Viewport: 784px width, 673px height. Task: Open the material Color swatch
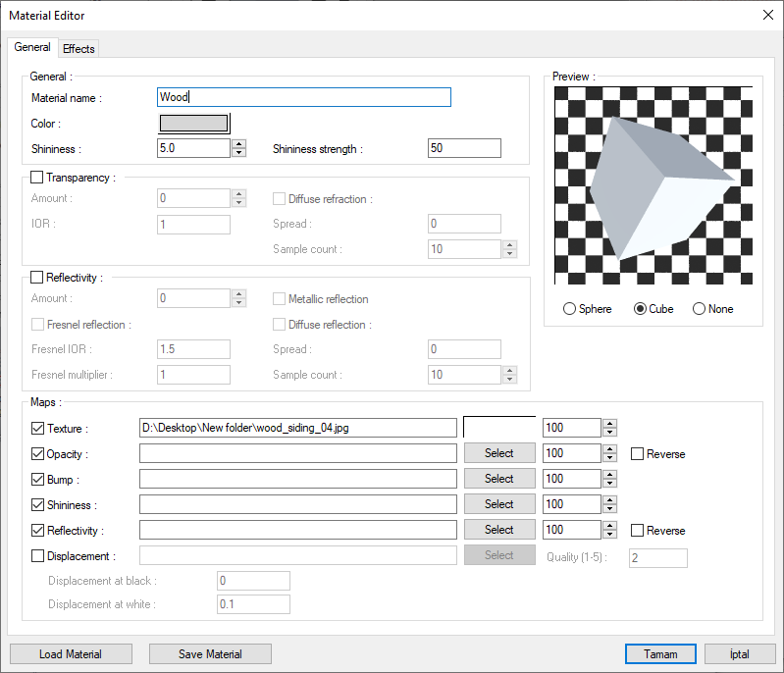(194, 124)
